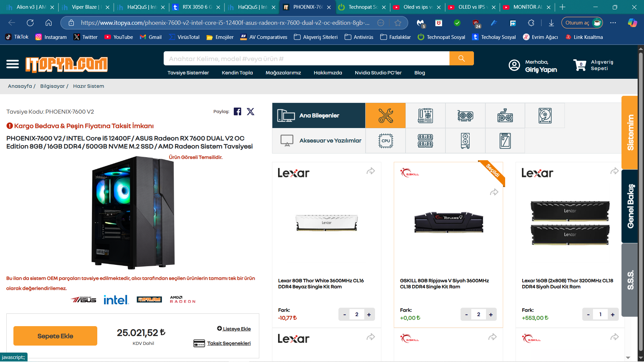Bookmark this page with the star icon
The width and height of the screenshot is (644, 362).
398,23
